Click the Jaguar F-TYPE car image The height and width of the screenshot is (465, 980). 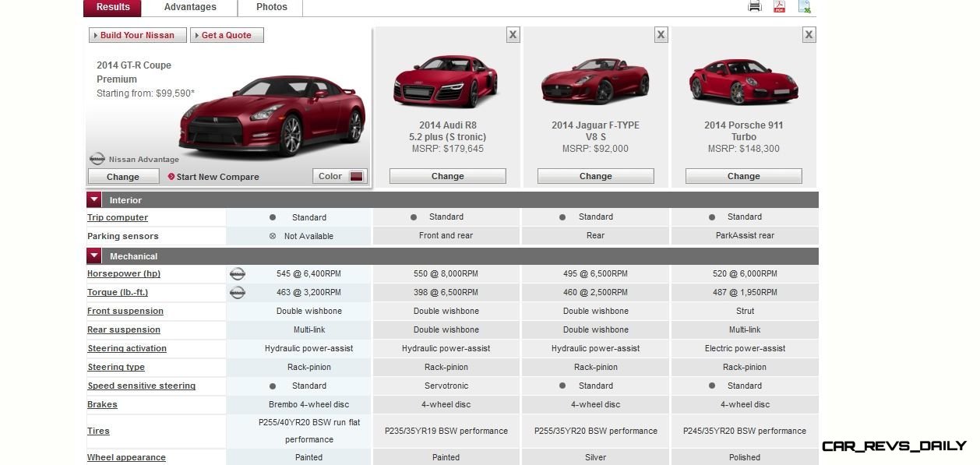595,82
